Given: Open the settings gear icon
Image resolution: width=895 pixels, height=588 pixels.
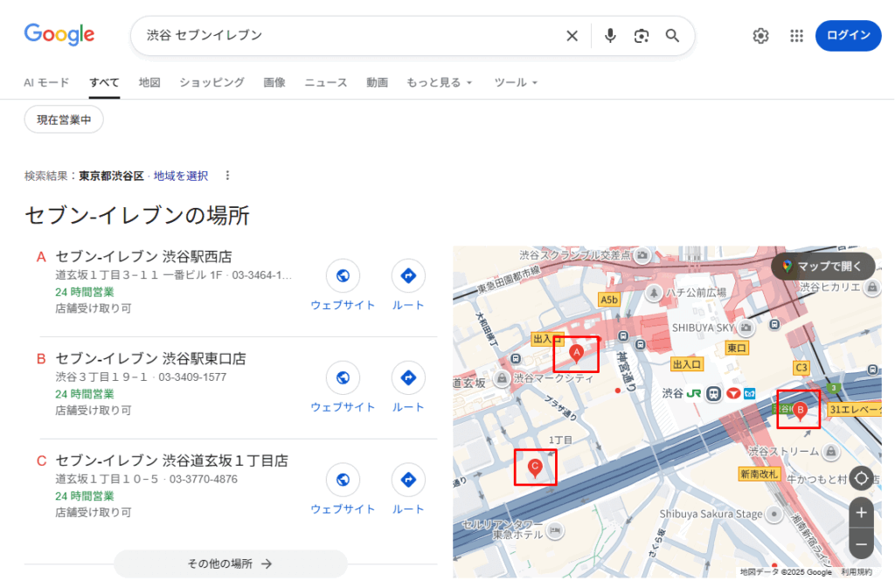Looking at the screenshot, I should (x=760, y=36).
